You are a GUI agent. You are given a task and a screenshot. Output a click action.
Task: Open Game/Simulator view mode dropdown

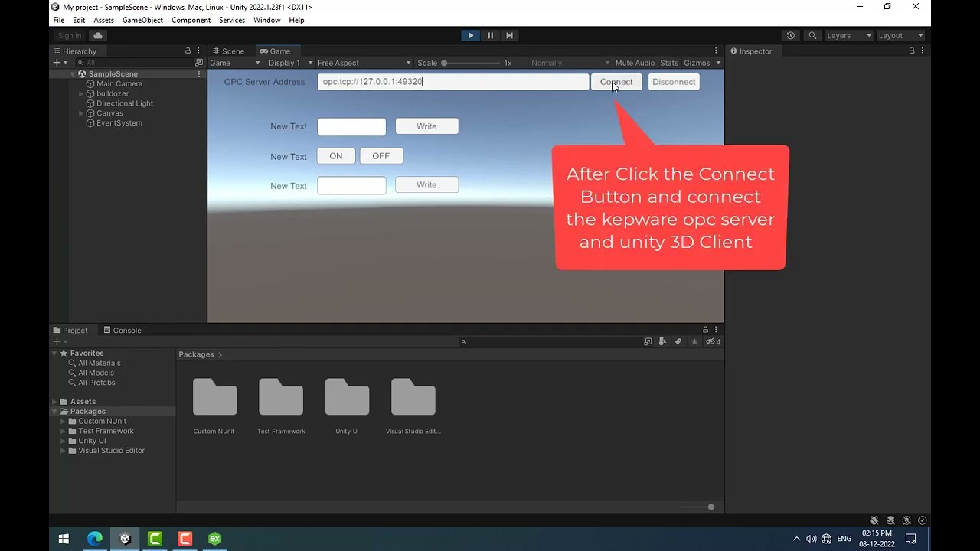235,63
